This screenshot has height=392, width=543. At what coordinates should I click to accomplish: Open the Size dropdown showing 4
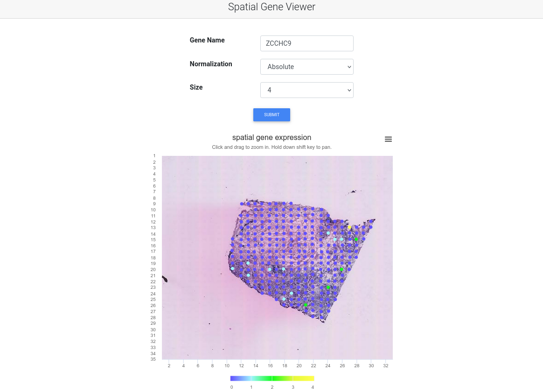click(306, 90)
